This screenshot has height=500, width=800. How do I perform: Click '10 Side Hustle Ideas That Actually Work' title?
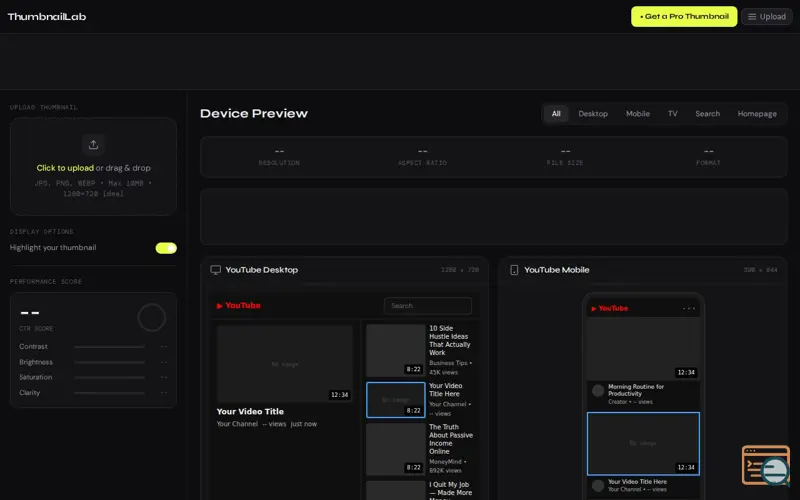point(450,340)
